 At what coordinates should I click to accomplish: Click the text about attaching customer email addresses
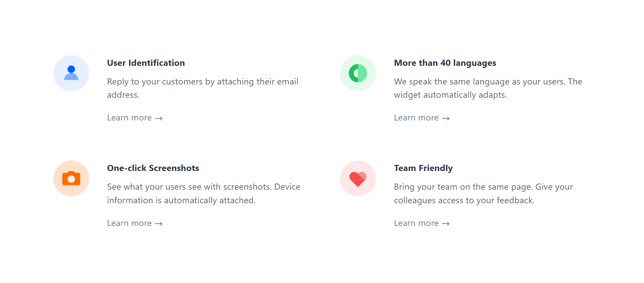pos(202,88)
